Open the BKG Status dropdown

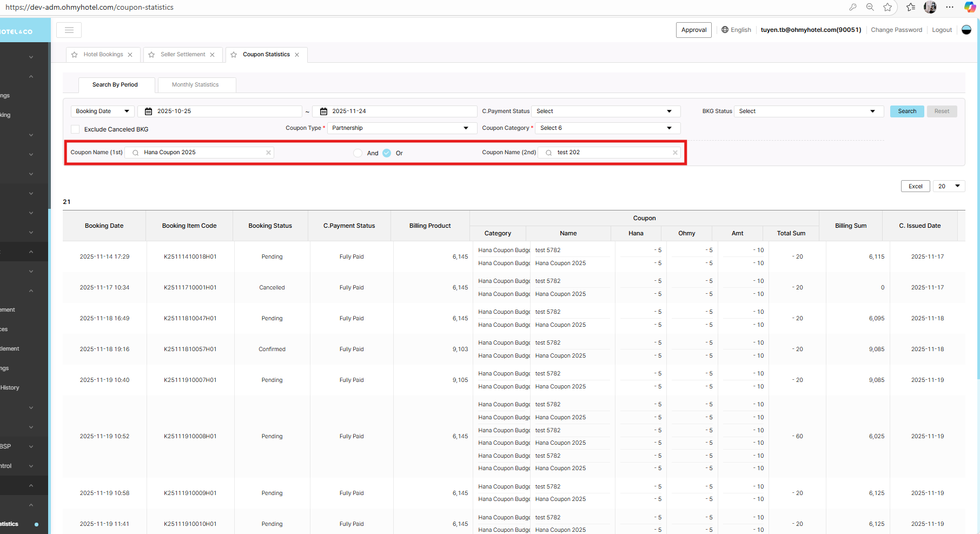coord(808,111)
